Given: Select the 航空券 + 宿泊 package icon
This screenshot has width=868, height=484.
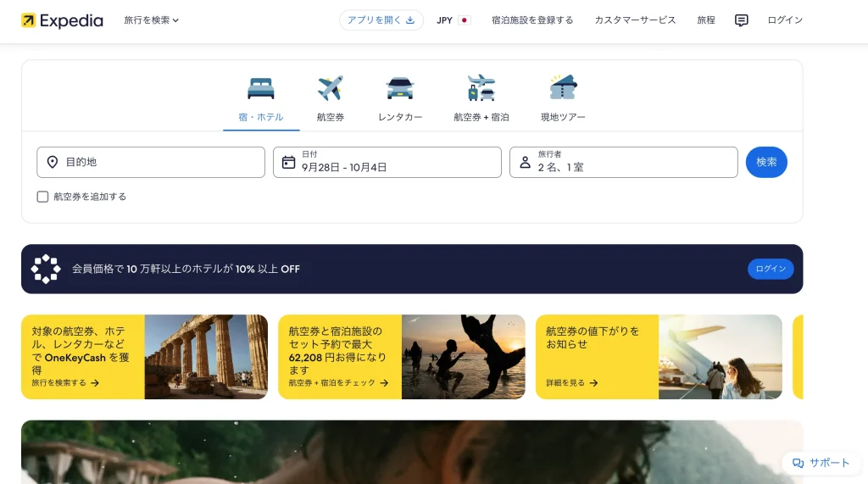Looking at the screenshot, I should coord(481,88).
